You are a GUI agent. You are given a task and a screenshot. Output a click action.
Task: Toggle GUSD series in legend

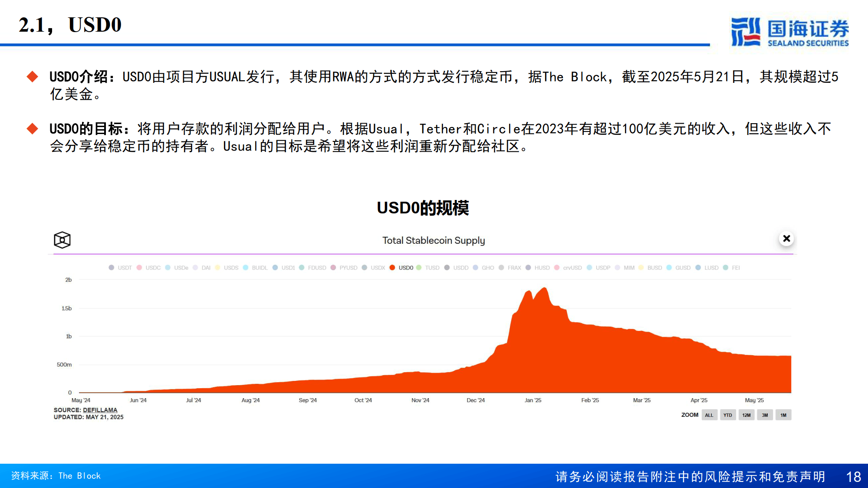click(x=678, y=268)
